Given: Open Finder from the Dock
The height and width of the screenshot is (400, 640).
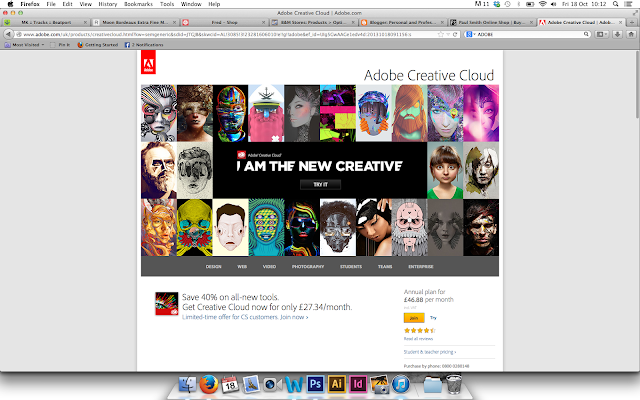Looking at the screenshot, I should coord(188,384).
